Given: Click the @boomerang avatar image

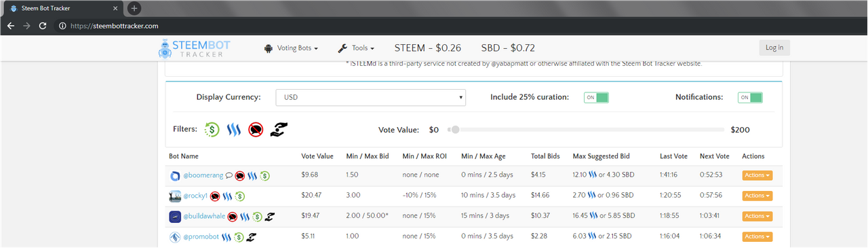Looking at the screenshot, I should point(175,176).
